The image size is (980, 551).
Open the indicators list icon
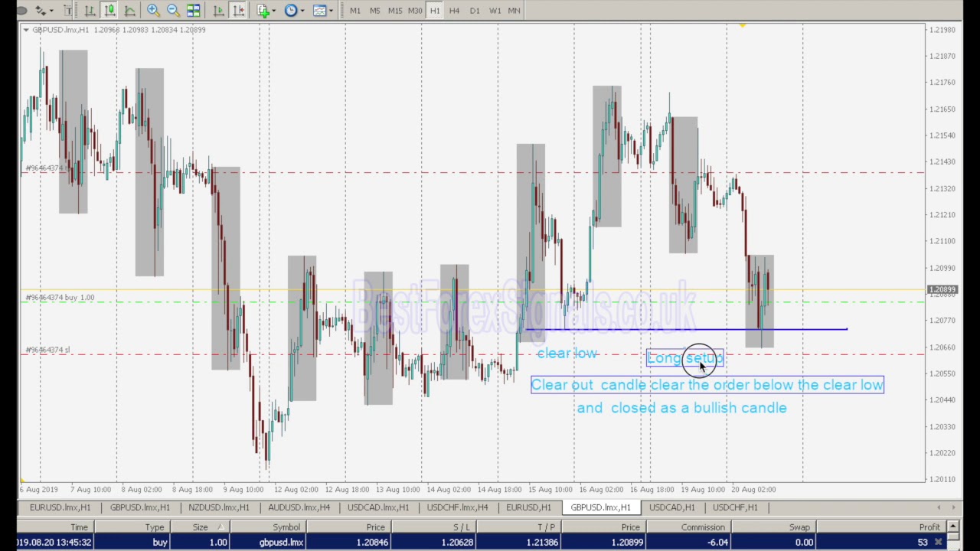(263, 10)
